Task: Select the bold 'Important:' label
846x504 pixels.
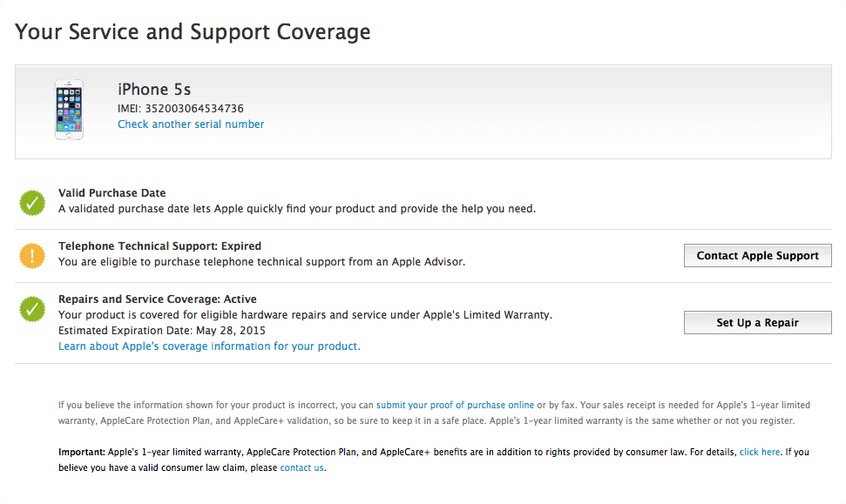Action: point(82,452)
